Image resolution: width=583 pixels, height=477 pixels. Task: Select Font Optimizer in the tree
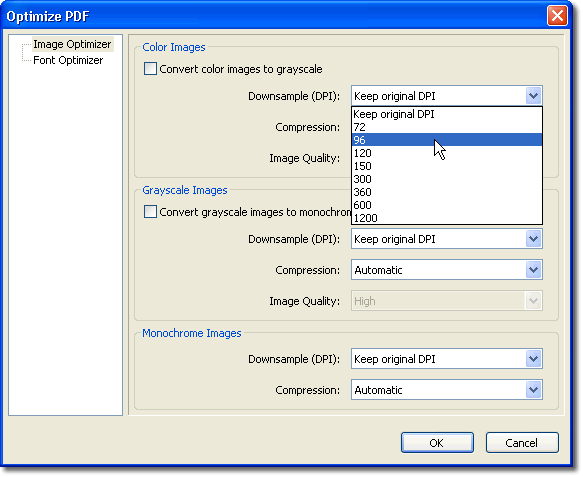tap(68, 60)
